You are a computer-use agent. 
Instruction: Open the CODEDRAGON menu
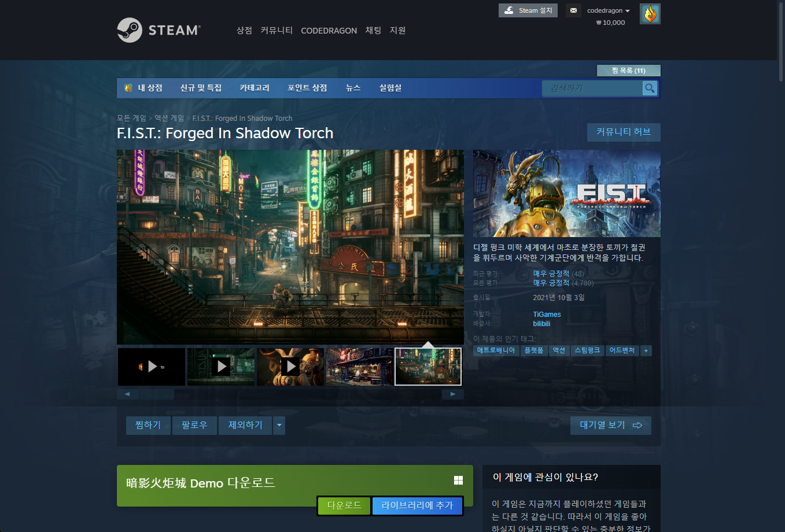(329, 31)
